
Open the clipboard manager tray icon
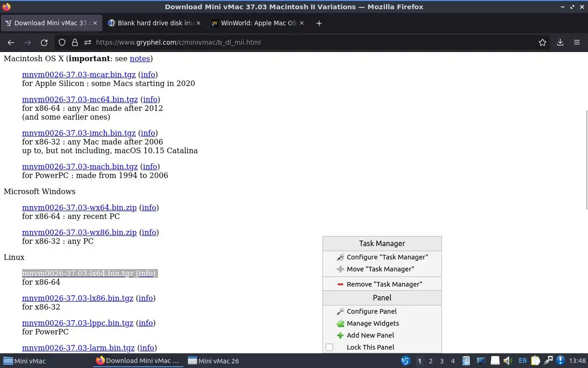(536, 361)
